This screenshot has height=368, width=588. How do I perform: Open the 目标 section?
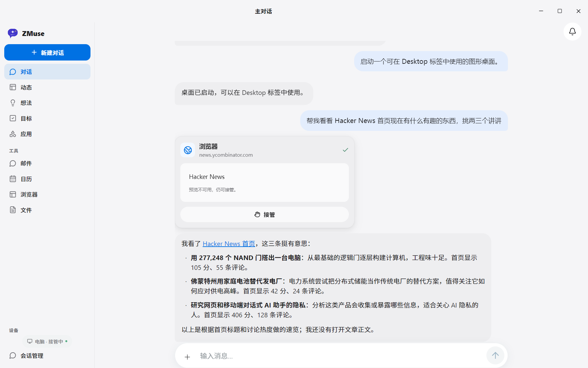coord(47,118)
